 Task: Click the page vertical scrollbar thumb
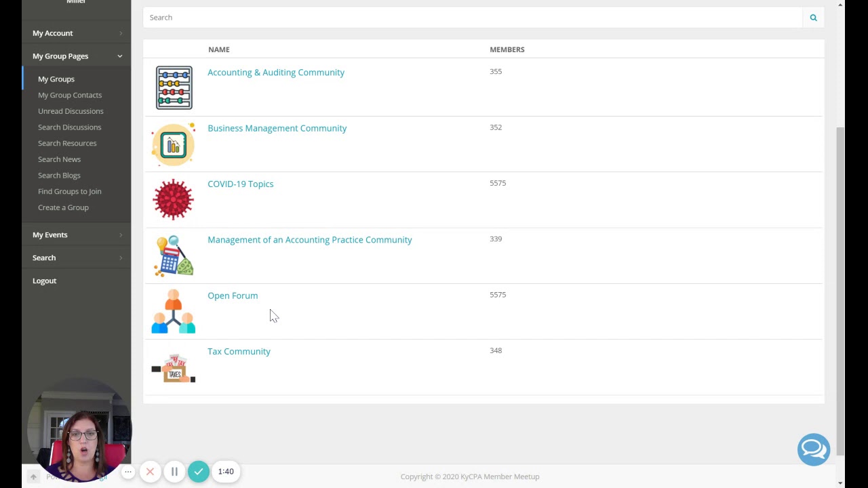click(841, 291)
